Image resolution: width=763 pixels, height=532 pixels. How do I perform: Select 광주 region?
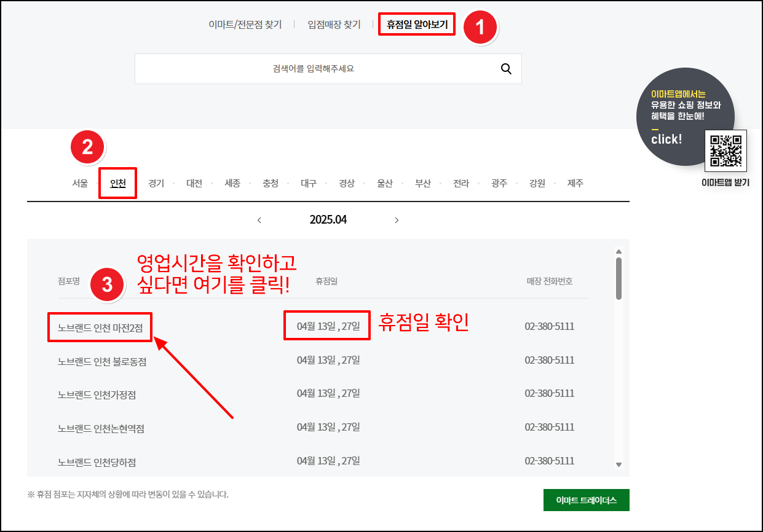pyautogui.click(x=499, y=183)
